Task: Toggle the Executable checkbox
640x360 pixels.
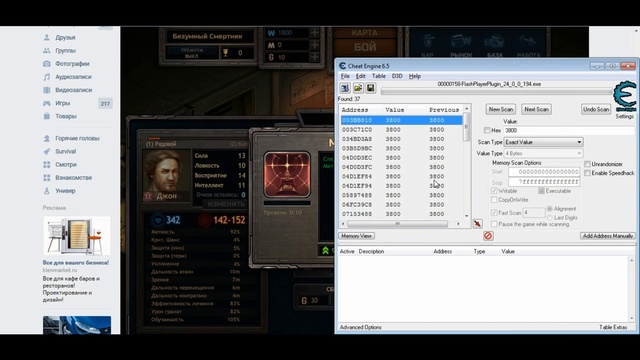Action: coord(541,191)
